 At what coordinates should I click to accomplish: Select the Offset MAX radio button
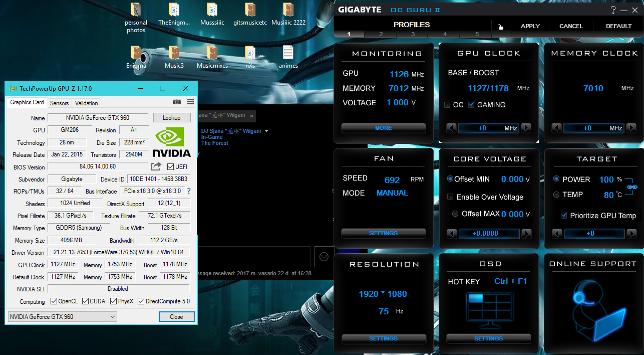point(455,214)
